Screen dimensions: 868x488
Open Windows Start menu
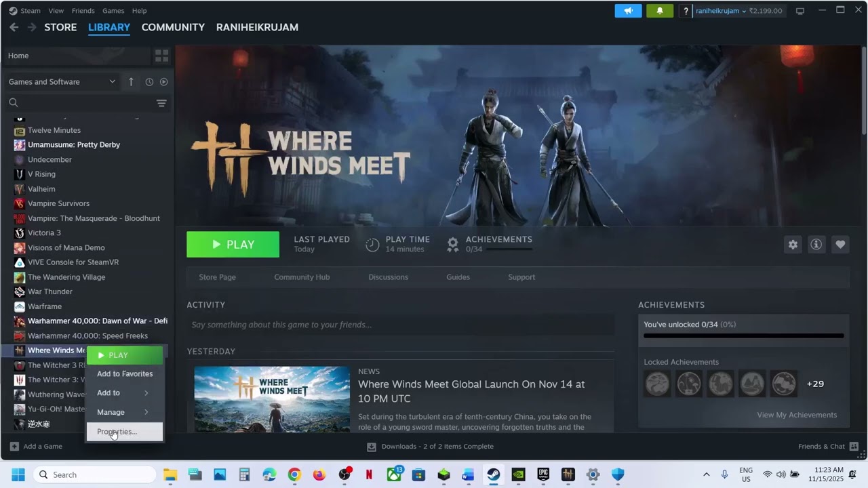(18, 474)
